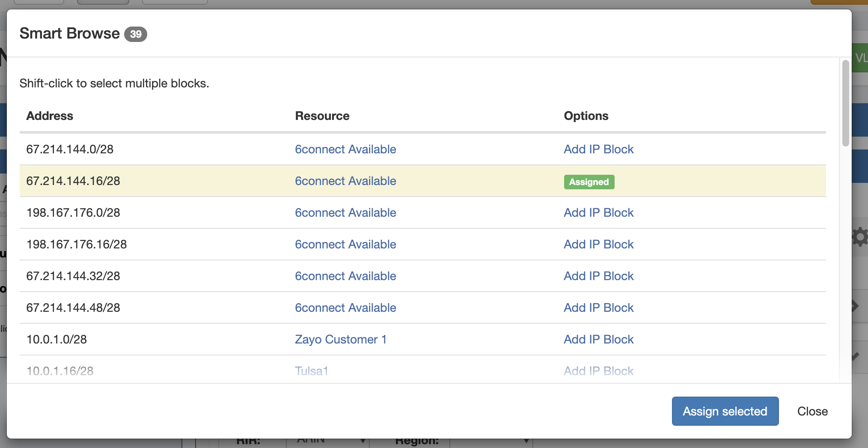Image resolution: width=868 pixels, height=448 pixels.
Task: Select the 67.214.144.16/28 address row
Action: [x=73, y=181]
